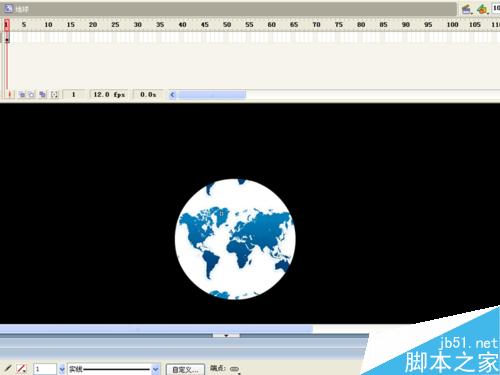Toggle Edit Multiple Frames button
Image resolution: width=500 pixels, height=375 pixels.
(43, 95)
